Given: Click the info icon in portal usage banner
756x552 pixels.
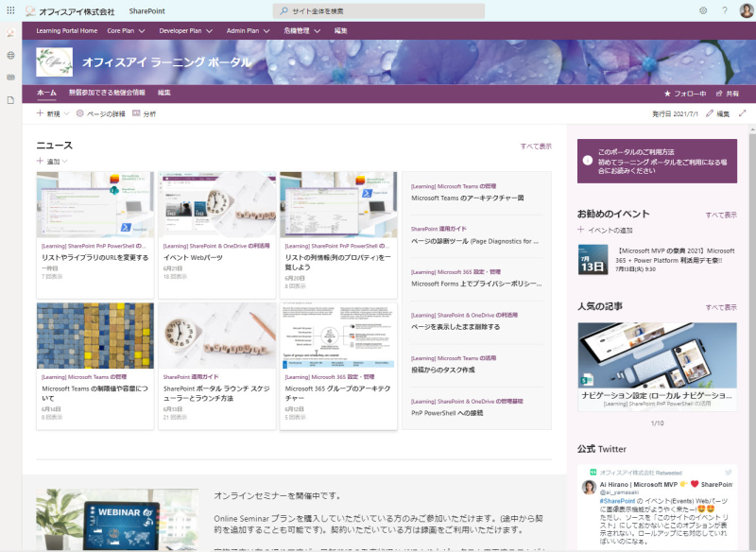Looking at the screenshot, I should (x=587, y=161).
